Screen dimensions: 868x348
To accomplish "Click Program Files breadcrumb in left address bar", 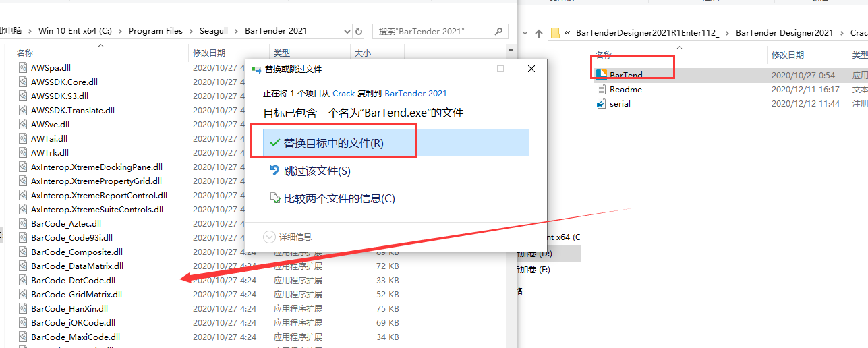I will [156, 31].
